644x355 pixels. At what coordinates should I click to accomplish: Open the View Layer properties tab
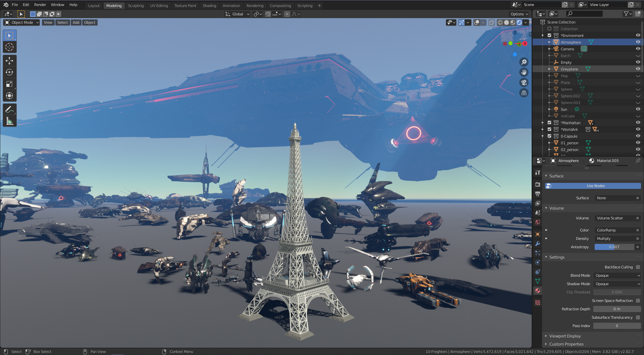(x=538, y=204)
